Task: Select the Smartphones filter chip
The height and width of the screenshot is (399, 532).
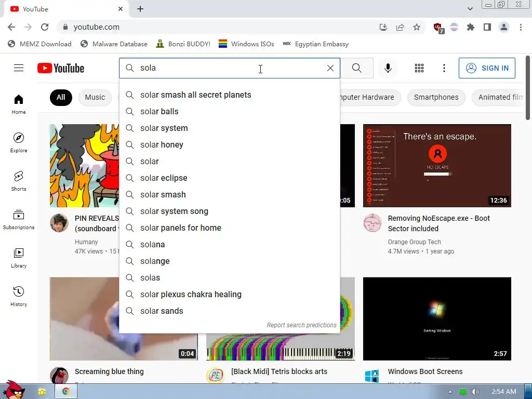Action: point(436,97)
